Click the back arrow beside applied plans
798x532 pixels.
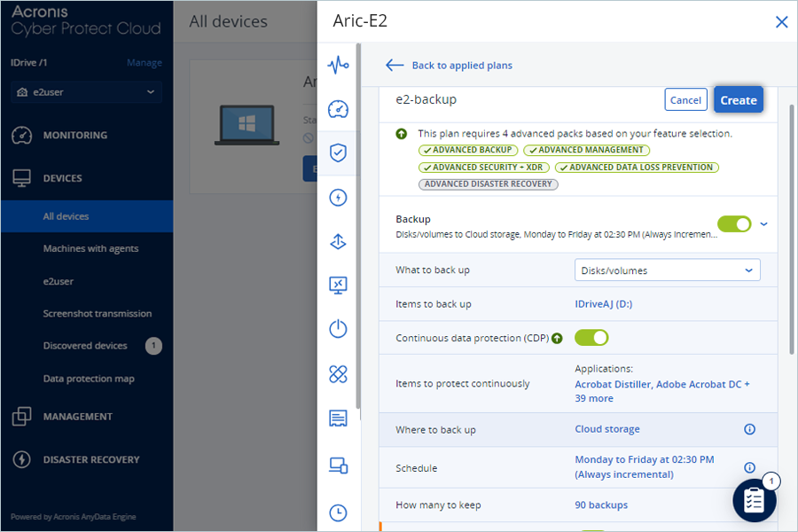pyautogui.click(x=395, y=65)
